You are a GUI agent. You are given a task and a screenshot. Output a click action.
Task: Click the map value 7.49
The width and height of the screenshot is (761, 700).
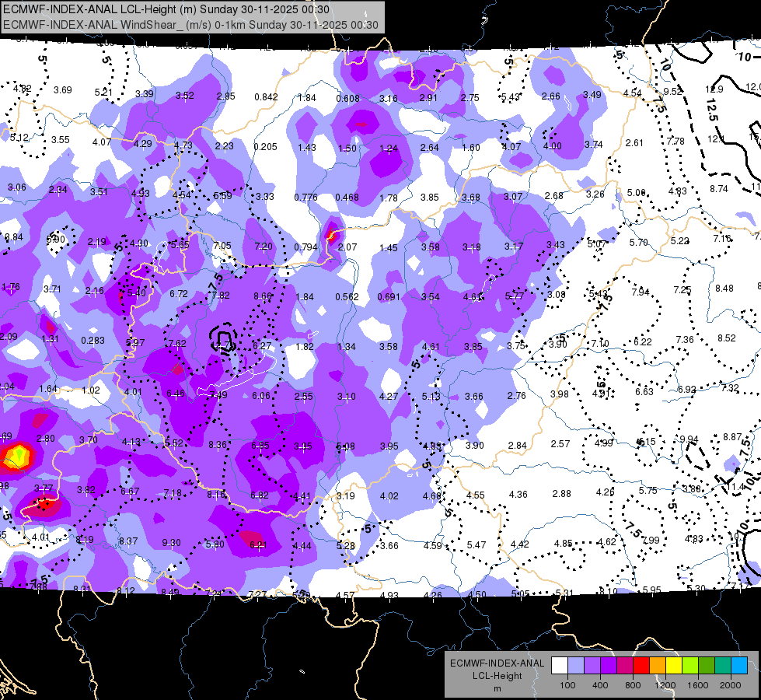pos(218,395)
